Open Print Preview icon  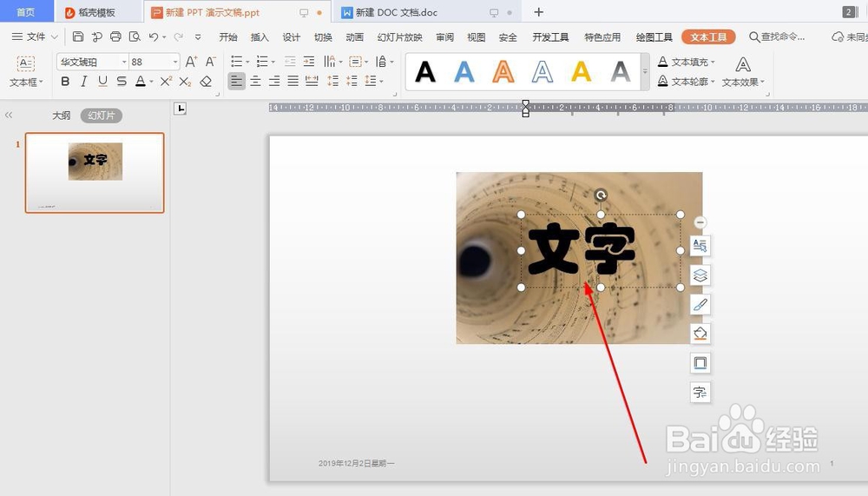(135, 36)
